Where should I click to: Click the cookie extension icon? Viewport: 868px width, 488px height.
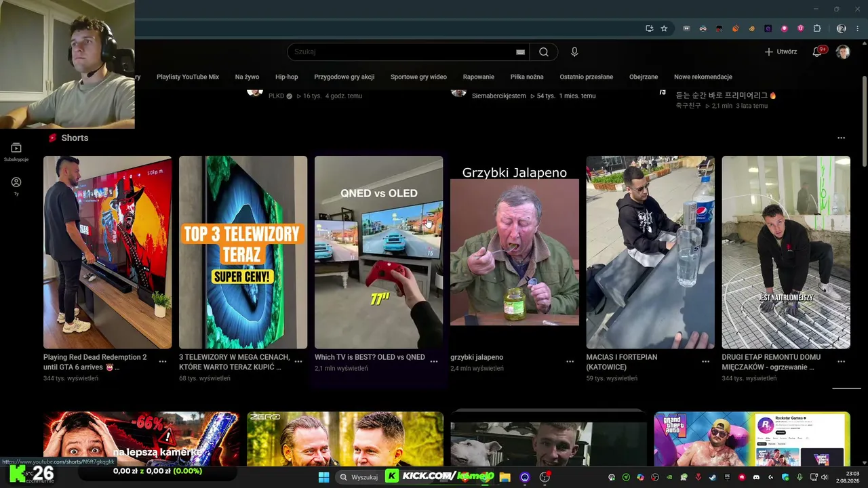tap(751, 28)
